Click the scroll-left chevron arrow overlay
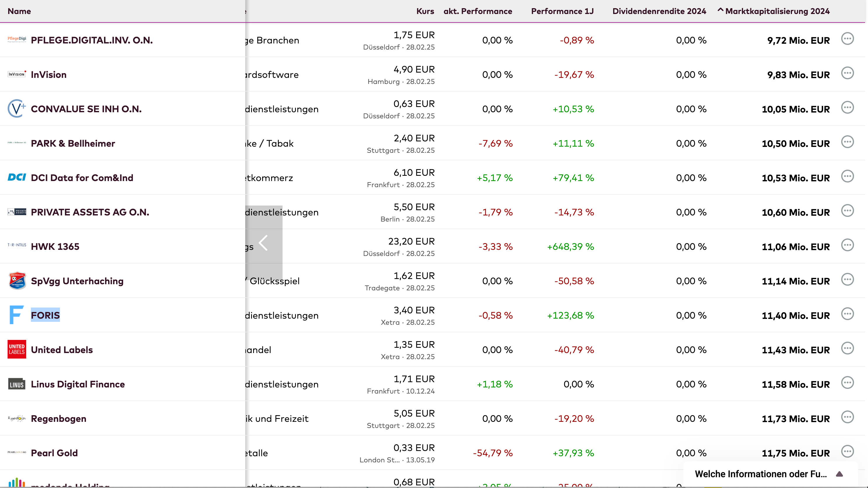Screen dimensions: 868x488 click(x=264, y=243)
